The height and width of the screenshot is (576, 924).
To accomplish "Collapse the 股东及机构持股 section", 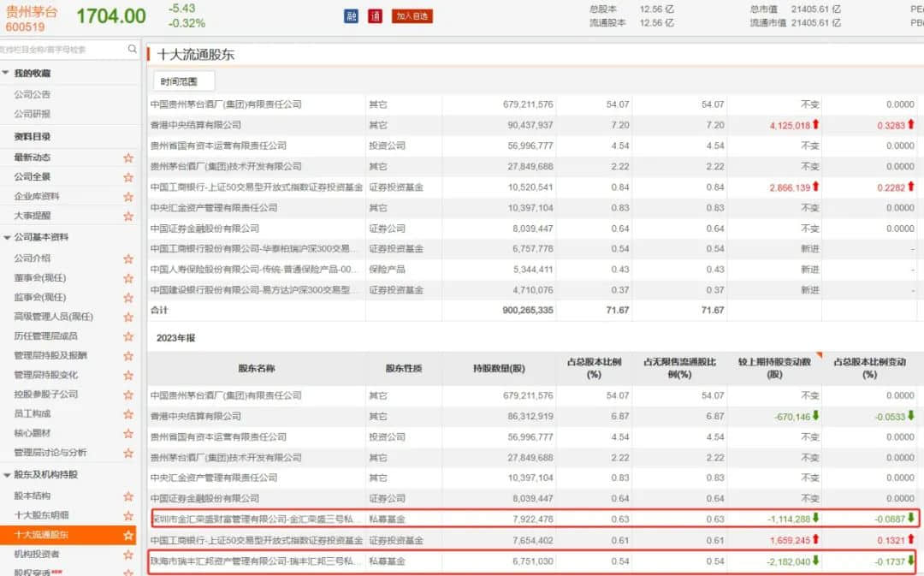I will pos(6,475).
